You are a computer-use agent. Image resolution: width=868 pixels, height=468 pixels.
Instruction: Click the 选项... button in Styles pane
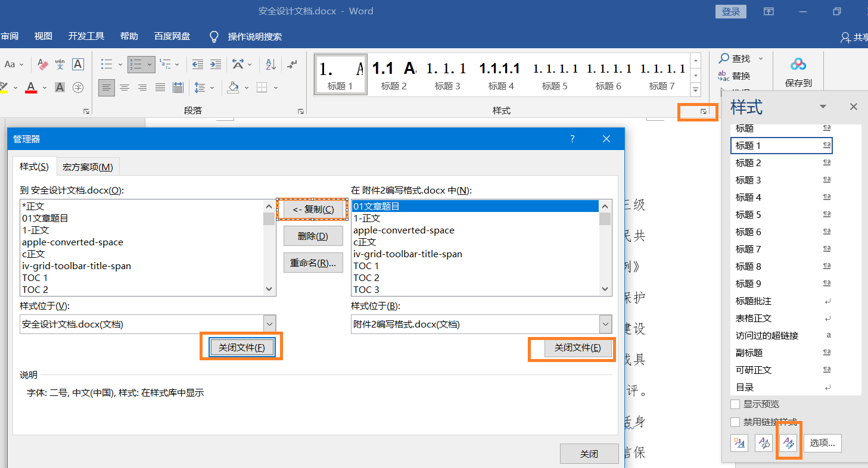(823, 442)
